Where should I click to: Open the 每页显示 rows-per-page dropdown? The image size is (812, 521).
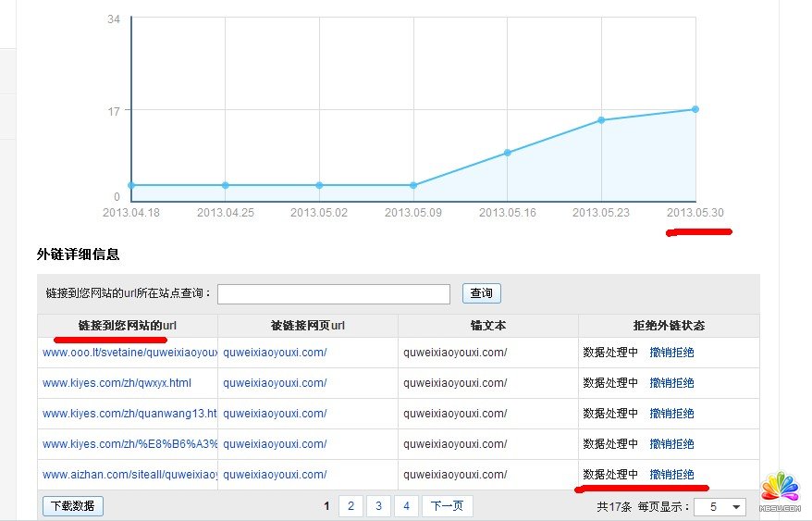(x=722, y=507)
